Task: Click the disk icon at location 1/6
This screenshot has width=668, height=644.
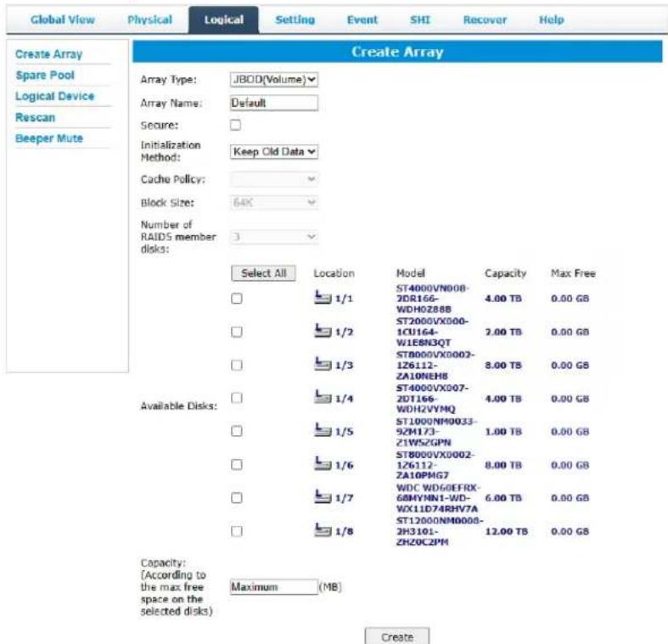Action: coord(323,463)
